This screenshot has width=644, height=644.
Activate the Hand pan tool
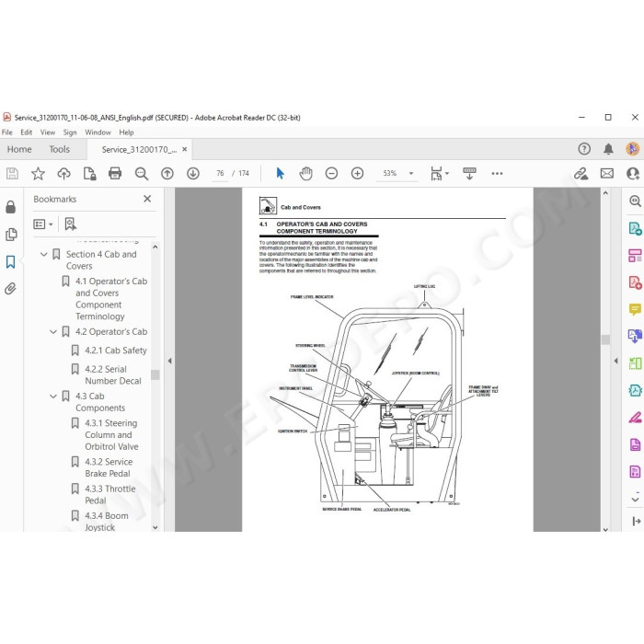pos(305,173)
